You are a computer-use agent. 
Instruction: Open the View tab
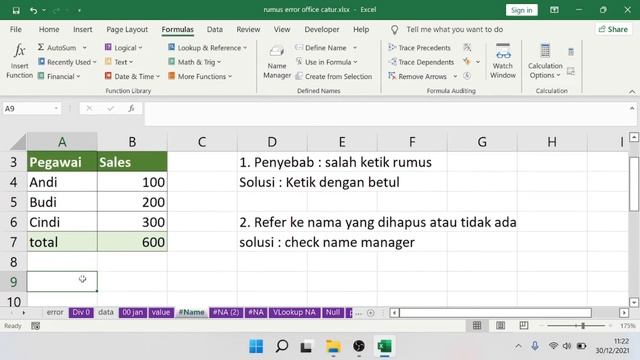[282, 29]
